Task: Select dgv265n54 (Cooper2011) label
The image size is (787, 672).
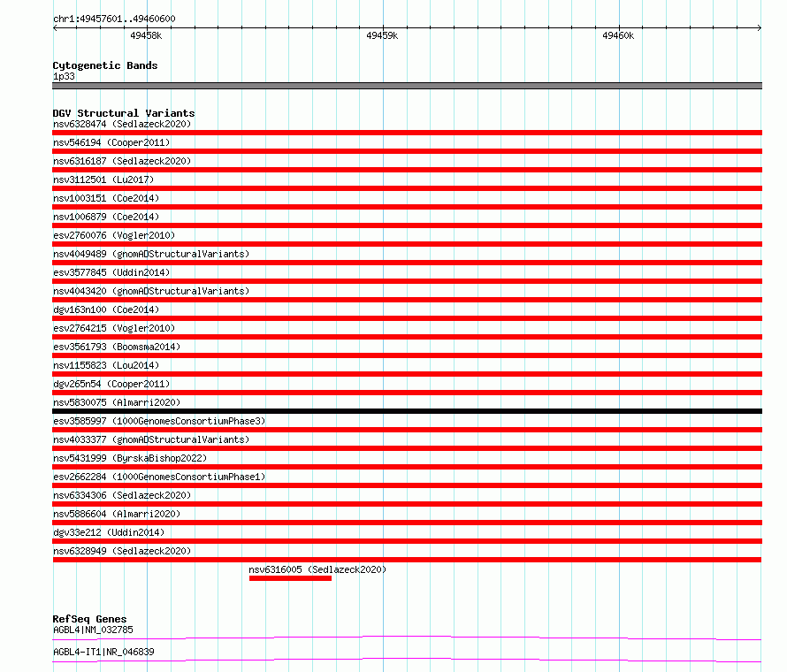Action: pyautogui.click(x=111, y=384)
